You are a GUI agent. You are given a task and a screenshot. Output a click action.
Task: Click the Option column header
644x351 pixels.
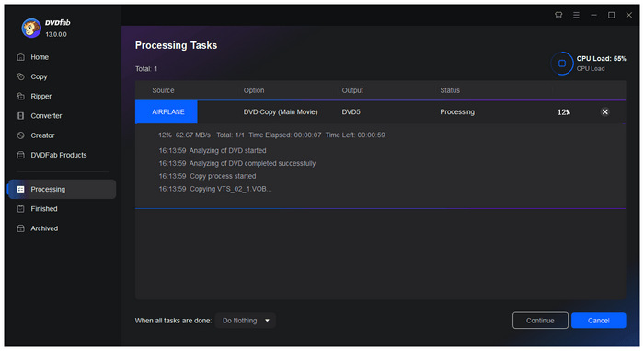pyautogui.click(x=254, y=90)
